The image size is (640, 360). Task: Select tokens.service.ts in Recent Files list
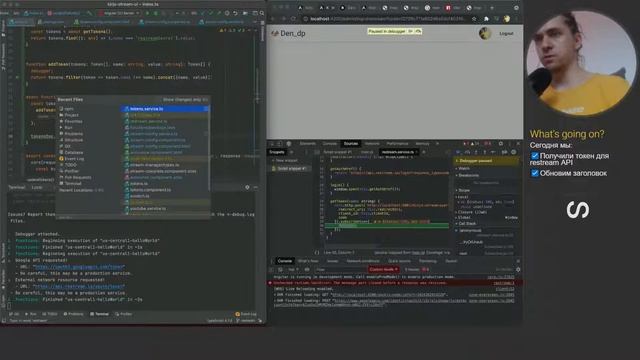165,109
